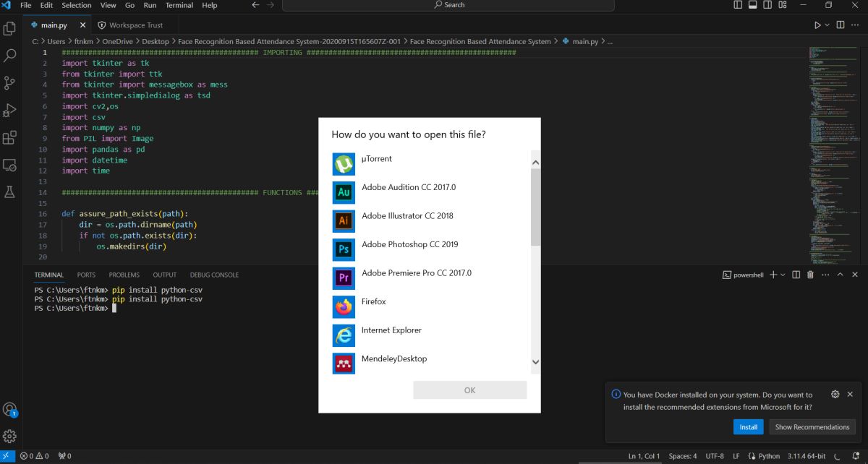This screenshot has height=464, width=868.
Task: Open the Testing flask view
Action: pos(10,192)
